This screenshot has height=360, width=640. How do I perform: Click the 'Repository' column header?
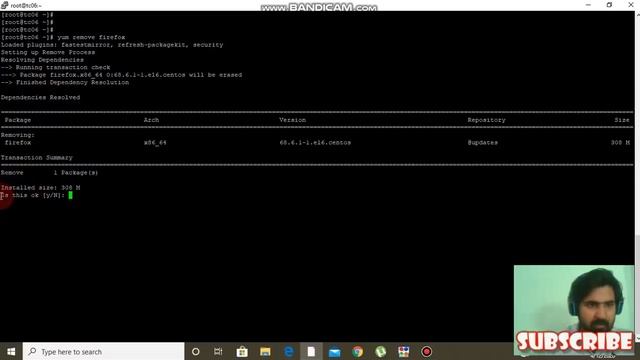click(x=486, y=120)
